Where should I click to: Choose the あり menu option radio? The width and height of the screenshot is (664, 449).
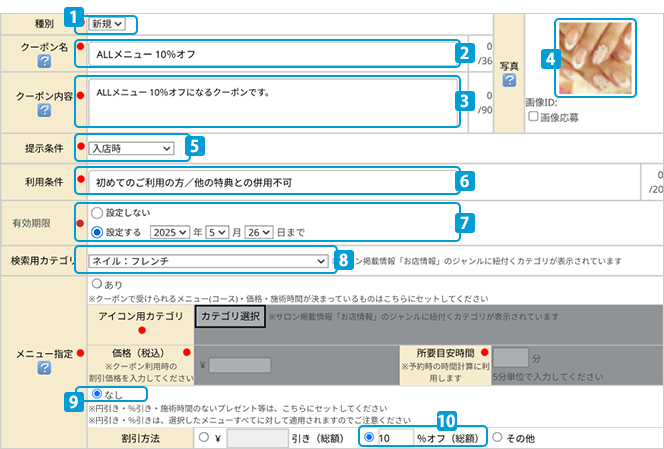[x=97, y=284]
